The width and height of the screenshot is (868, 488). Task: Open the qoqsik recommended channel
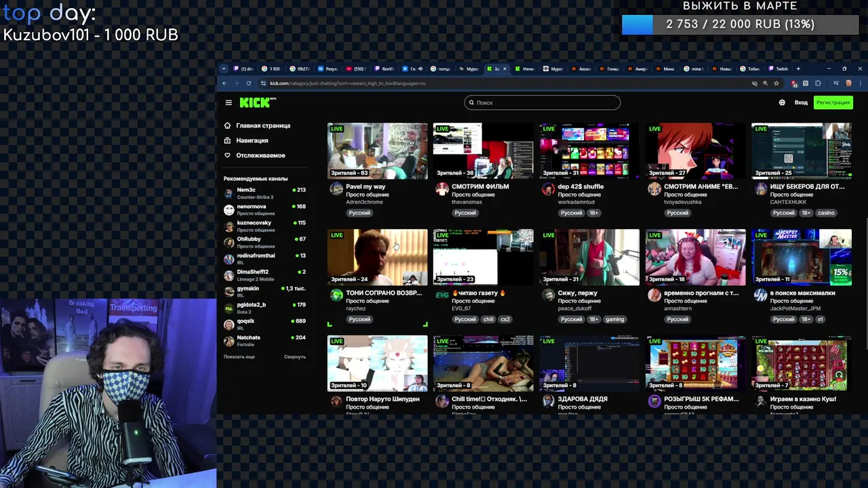265,324
